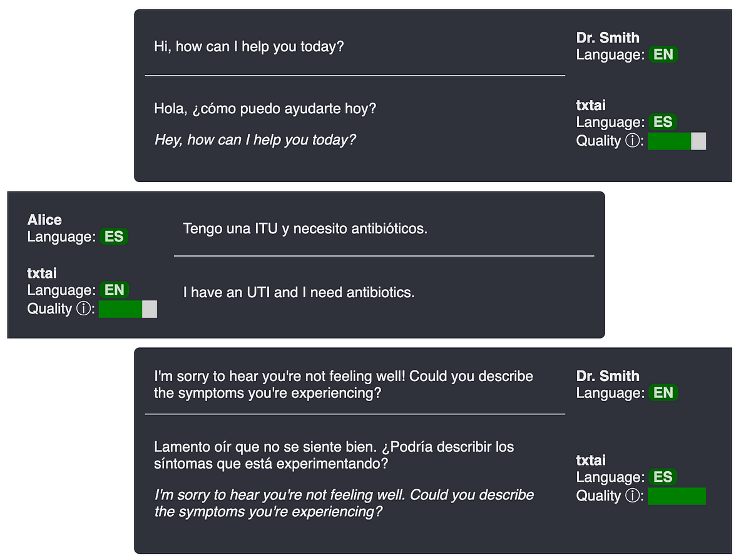Click the ES badge next to Alice's name

[x=114, y=237]
